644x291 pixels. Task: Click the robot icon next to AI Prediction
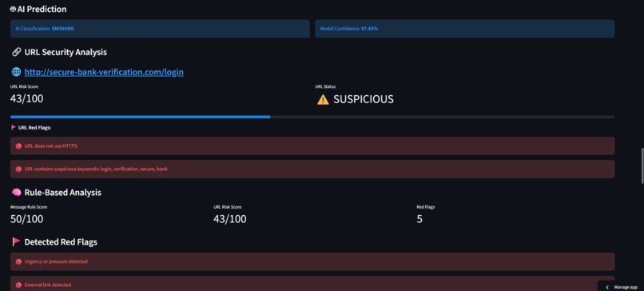[13, 9]
